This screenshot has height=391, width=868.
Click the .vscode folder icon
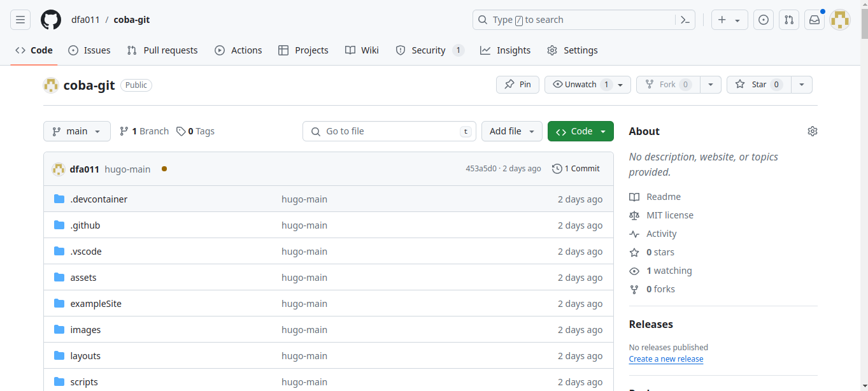(x=59, y=251)
